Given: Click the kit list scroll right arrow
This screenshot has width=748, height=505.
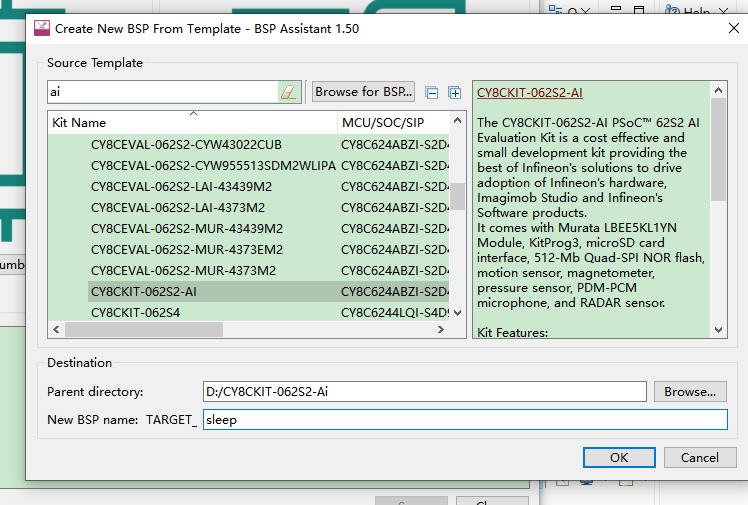Looking at the screenshot, I should pyautogui.click(x=441, y=330).
